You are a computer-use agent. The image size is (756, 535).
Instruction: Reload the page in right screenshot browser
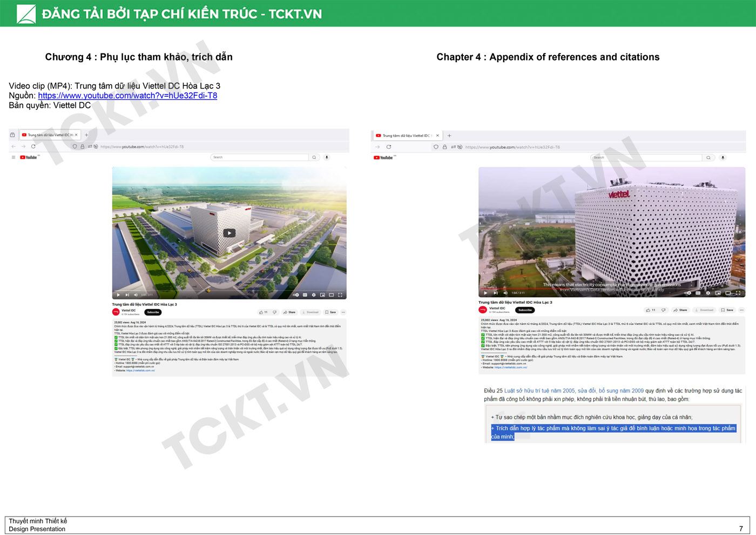tap(389, 147)
